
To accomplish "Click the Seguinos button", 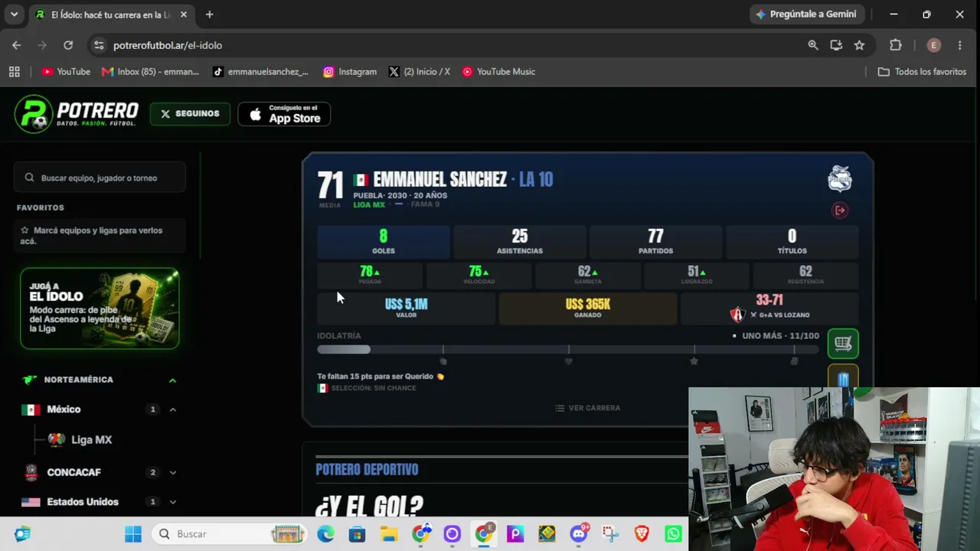I will 190,114.
